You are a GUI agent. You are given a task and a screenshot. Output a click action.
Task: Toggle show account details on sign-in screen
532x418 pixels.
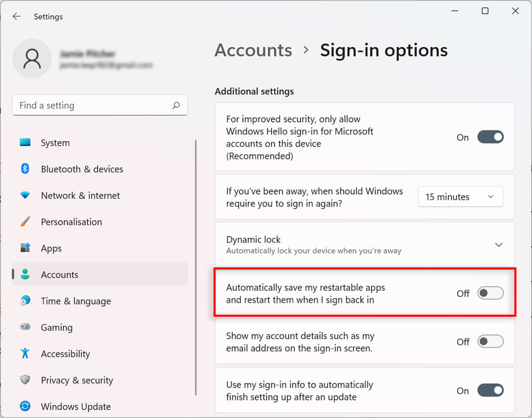[490, 342]
